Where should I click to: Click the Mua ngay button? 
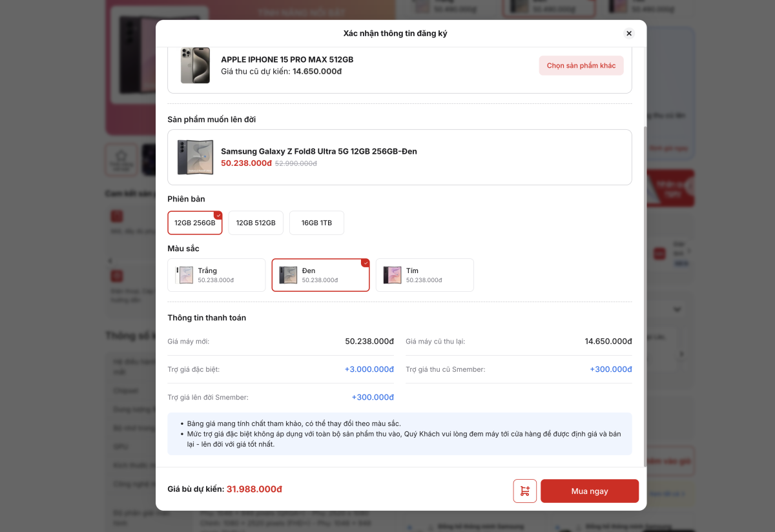[x=590, y=491]
